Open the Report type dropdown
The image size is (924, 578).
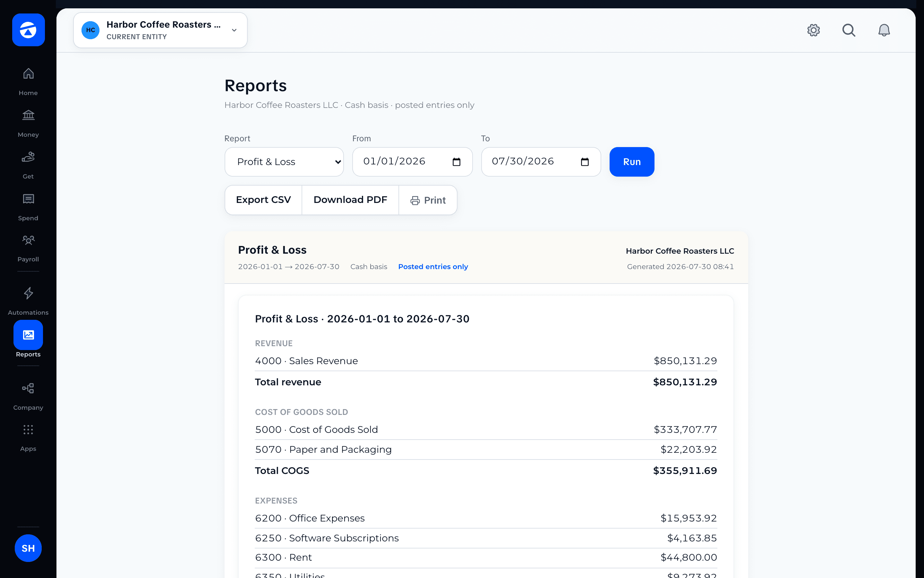pos(284,162)
